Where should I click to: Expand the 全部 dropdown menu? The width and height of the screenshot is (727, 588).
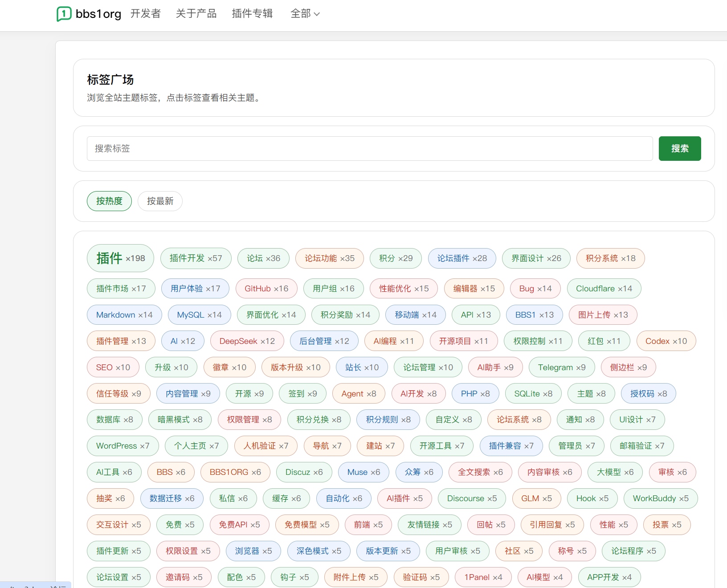(305, 14)
